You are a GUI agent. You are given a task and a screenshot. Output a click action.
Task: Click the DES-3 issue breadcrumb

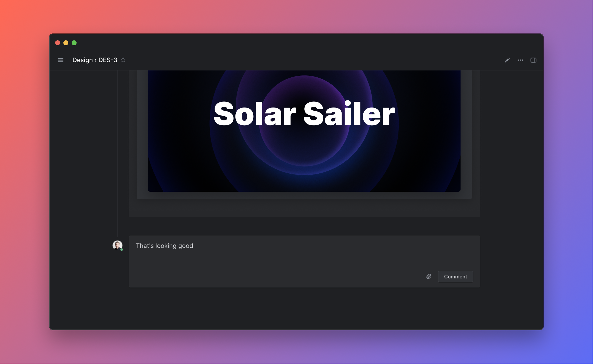click(108, 60)
